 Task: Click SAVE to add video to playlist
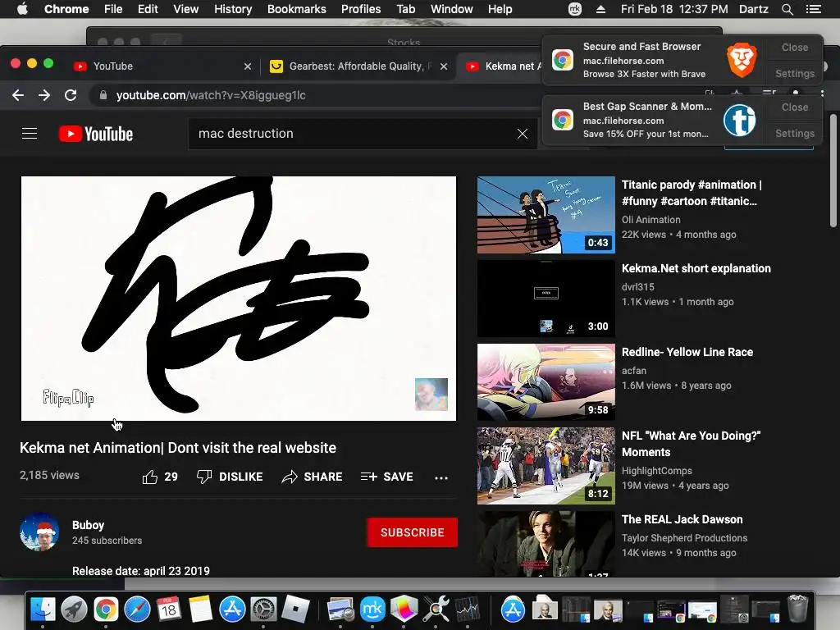coord(387,477)
